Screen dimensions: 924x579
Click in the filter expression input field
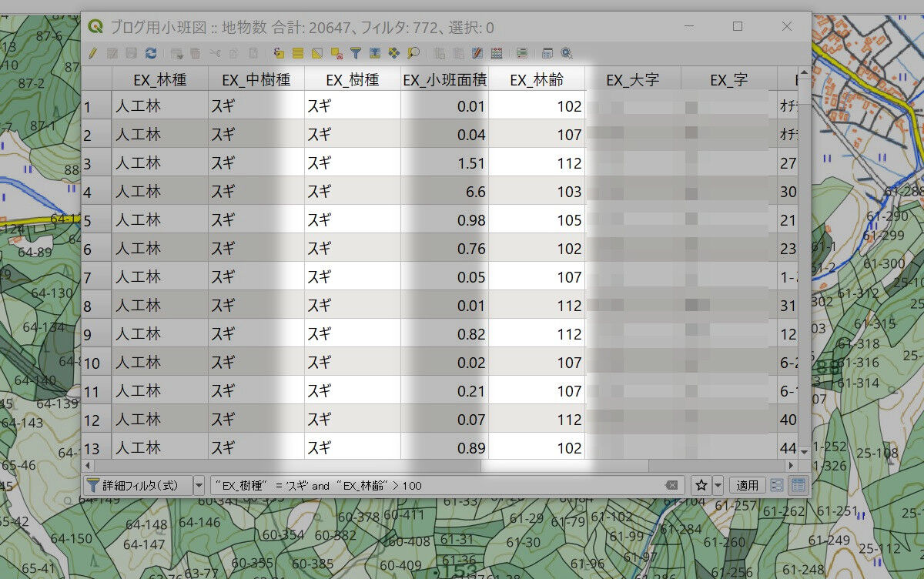tap(539, 485)
